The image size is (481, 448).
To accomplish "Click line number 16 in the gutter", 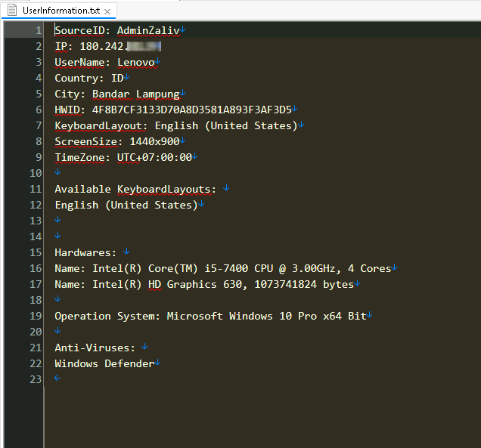I will [36, 269].
